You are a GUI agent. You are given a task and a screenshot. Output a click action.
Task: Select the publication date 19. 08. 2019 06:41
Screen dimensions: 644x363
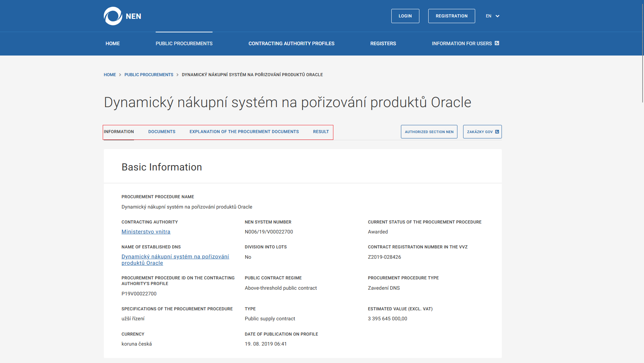coord(266,344)
